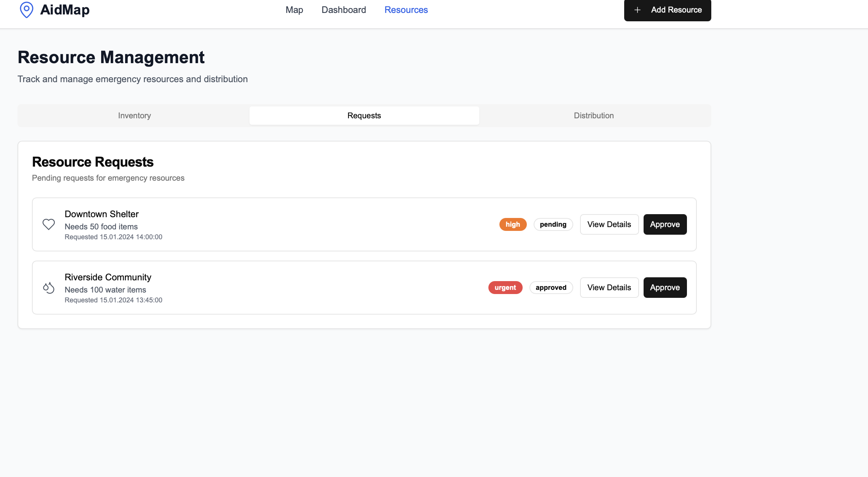Click the approved status badge
Image resolution: width=868 pixels, height=477 pixels.
[551, 288]
